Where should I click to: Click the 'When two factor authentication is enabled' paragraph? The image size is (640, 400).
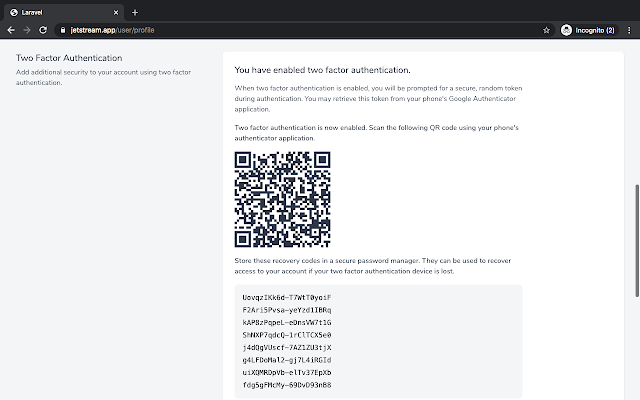pos(378,99)
